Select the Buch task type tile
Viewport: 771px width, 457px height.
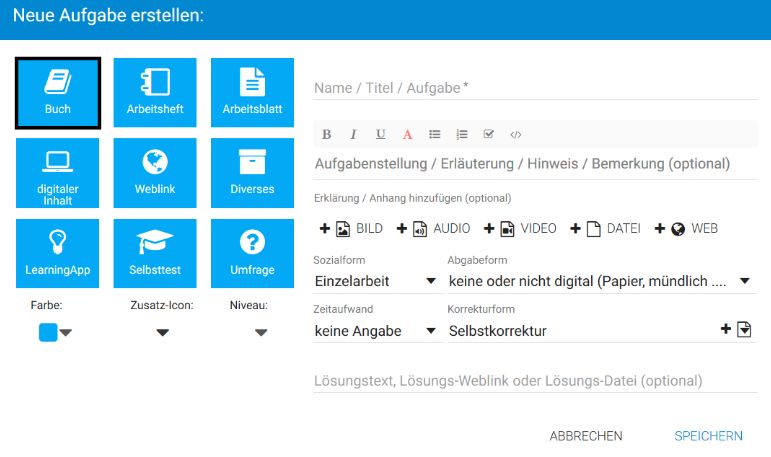point(58,93)
